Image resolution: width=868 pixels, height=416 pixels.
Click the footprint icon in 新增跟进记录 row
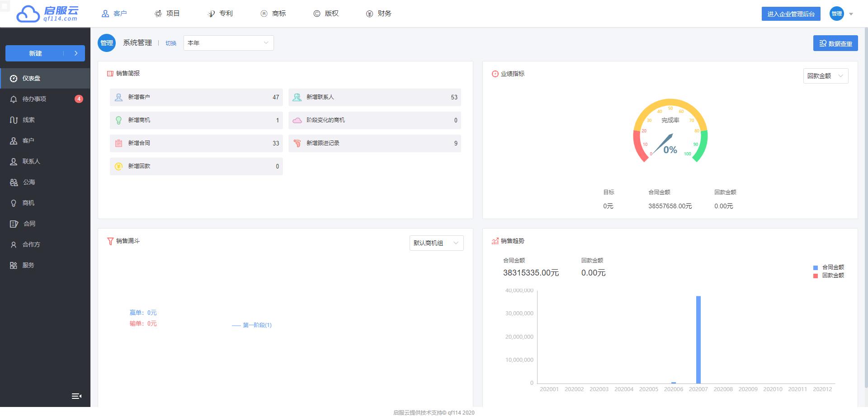[297, 143]
